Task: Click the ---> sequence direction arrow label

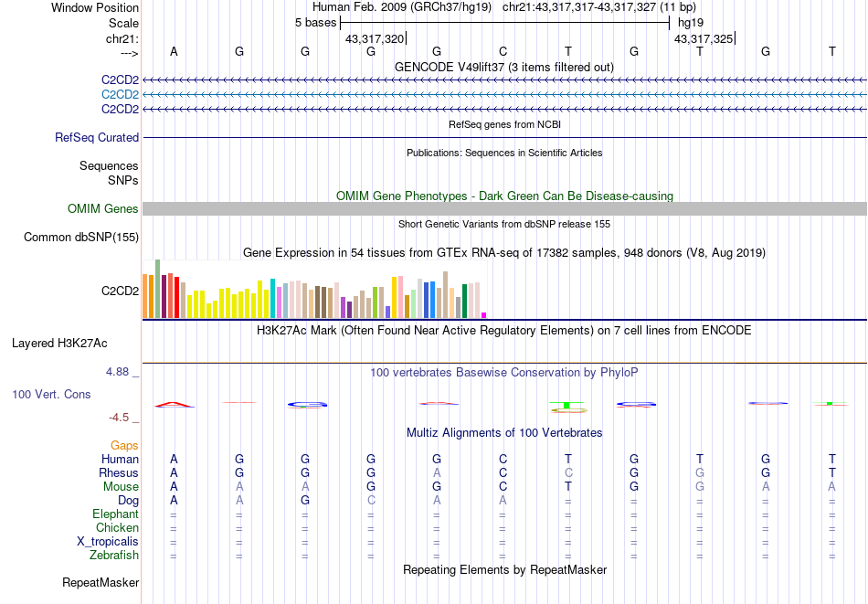Action: click(129, 53)
